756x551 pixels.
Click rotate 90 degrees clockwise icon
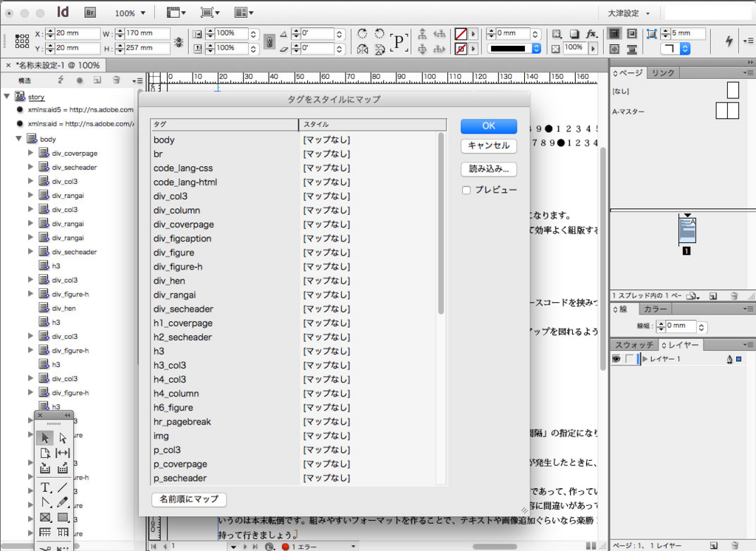362,33
